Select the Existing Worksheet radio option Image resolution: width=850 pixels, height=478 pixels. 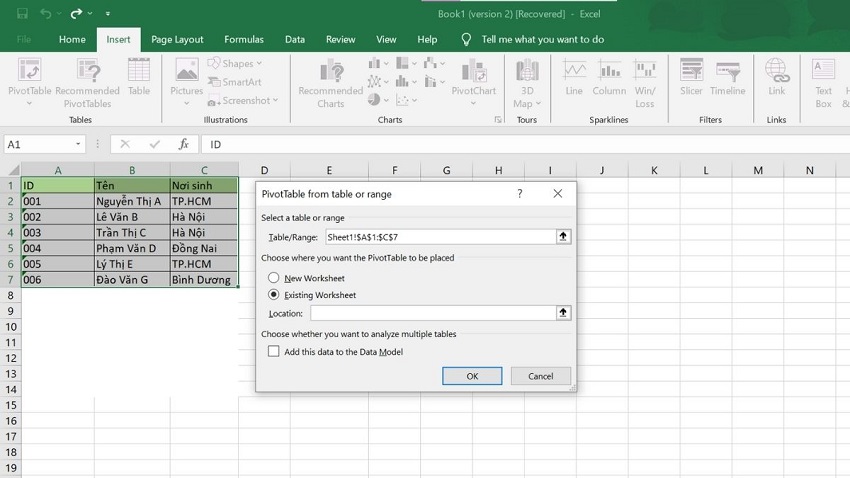(274, 295)
